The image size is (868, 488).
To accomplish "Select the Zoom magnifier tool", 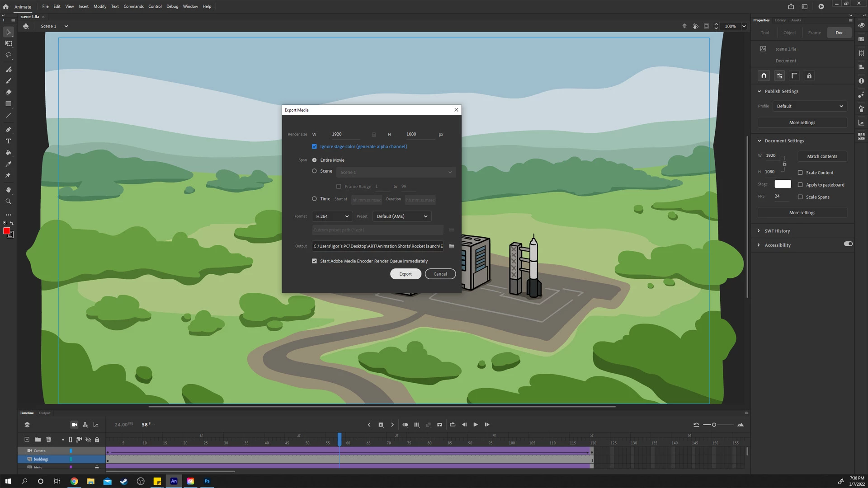I will 8,202.
